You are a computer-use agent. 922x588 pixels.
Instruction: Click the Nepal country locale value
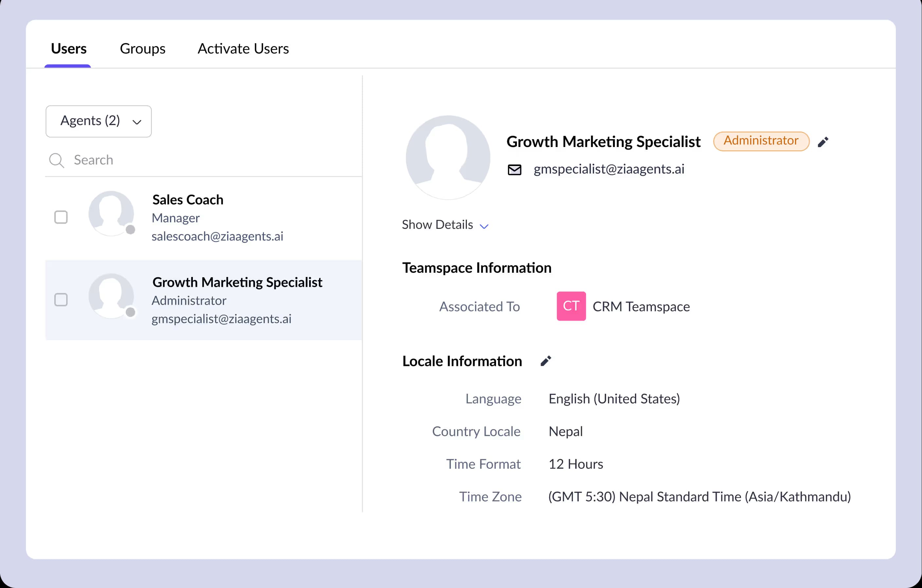click(x=565, y=431)
